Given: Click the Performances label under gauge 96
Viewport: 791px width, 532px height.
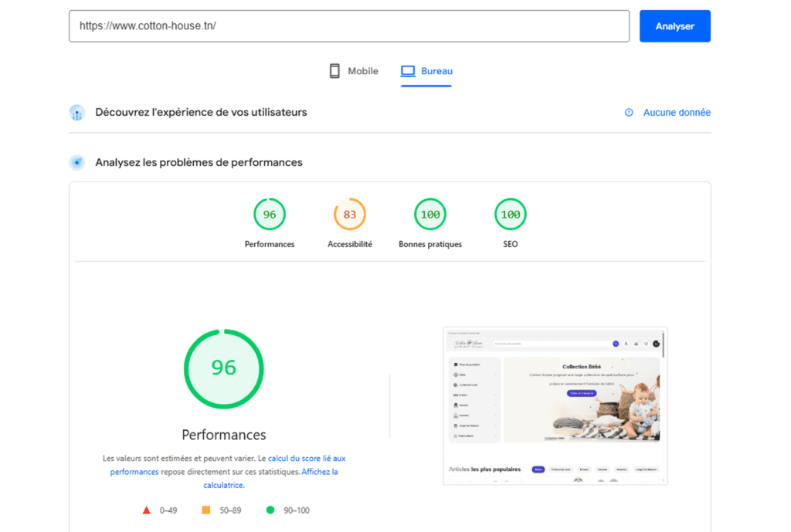Looking at the screenshot, I should pos(270,244).
